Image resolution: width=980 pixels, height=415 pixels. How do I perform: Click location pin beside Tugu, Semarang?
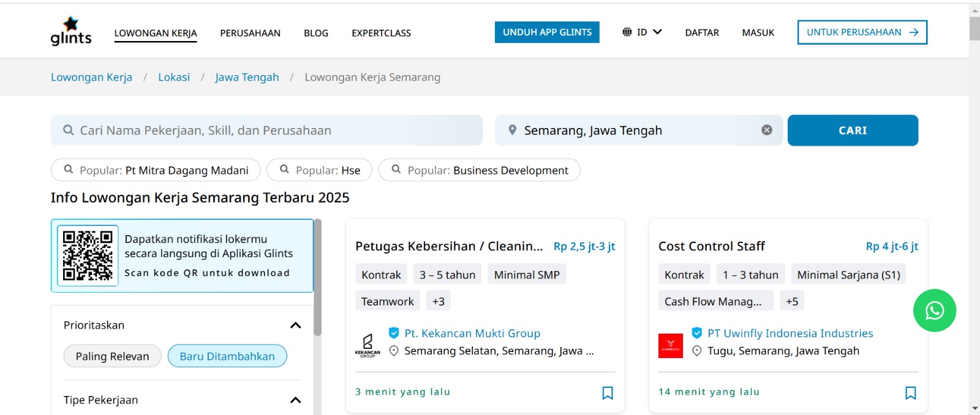coord(697,351)
